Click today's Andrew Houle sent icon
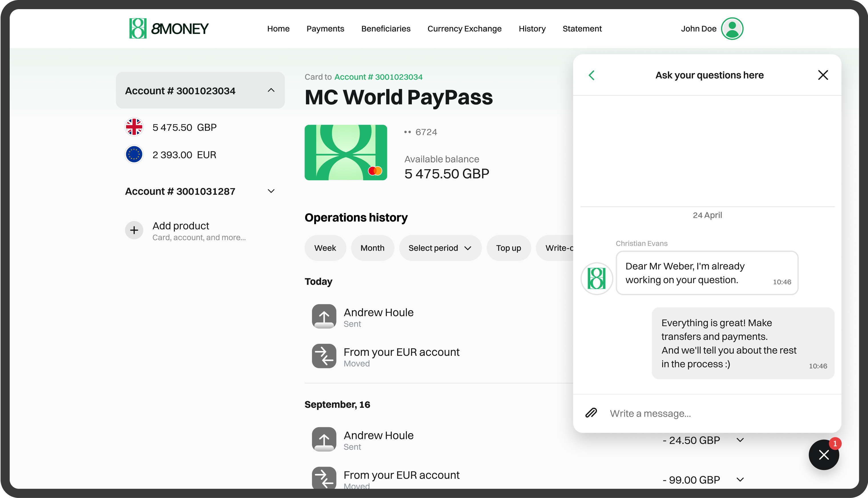 pyautogui.click(x=324, y=316)
